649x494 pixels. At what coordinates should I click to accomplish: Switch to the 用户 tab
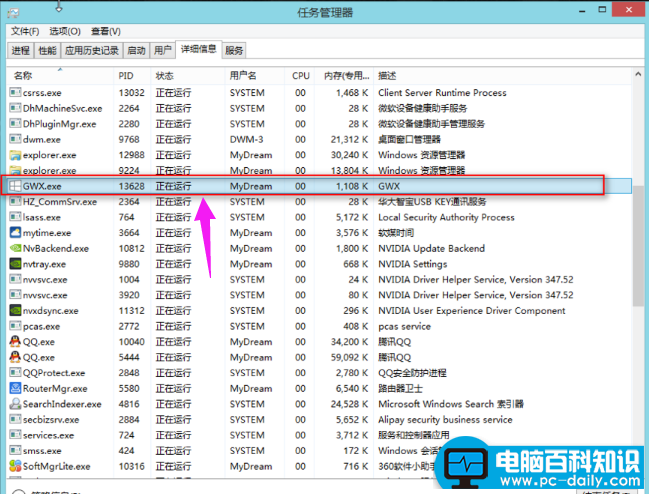(x=162, y=50)
